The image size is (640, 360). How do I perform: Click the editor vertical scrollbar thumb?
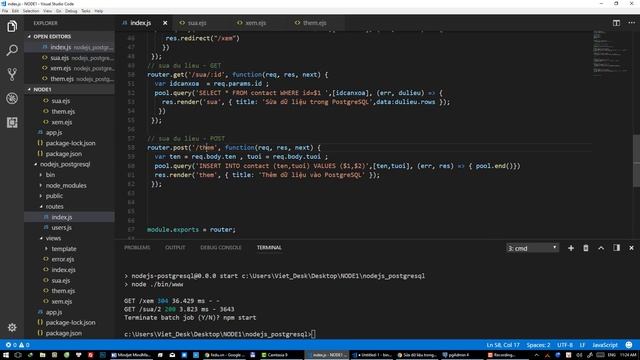636,160
